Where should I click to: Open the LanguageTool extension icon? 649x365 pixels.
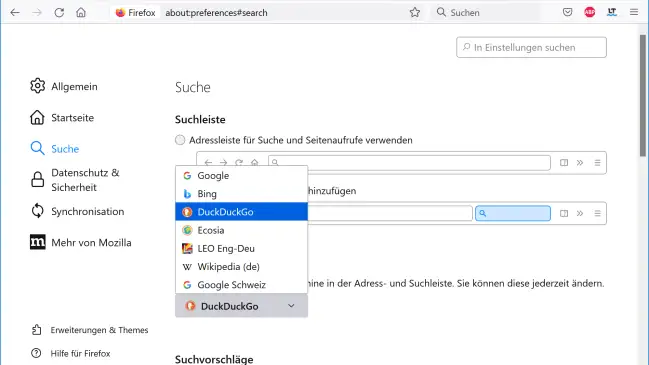(612, 12)
